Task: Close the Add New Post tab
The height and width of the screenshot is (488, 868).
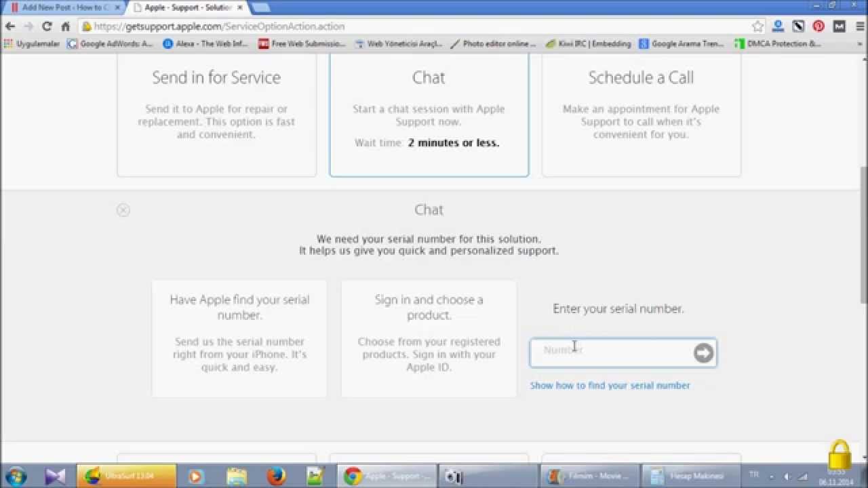Action: (117, 7)
